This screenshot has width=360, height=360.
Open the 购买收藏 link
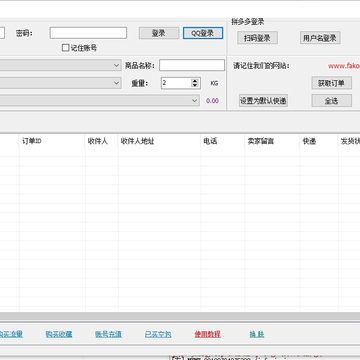click(x=59, y=334)
